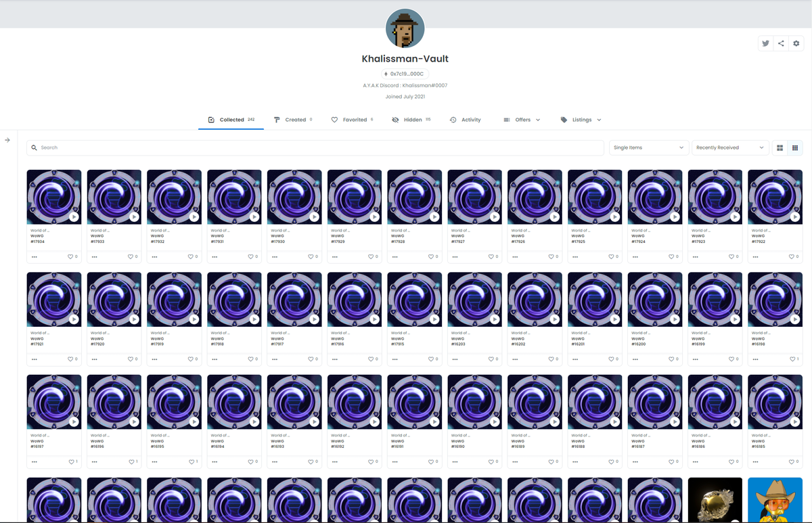Click the Joined July 2021 text

tap(405, 97)
